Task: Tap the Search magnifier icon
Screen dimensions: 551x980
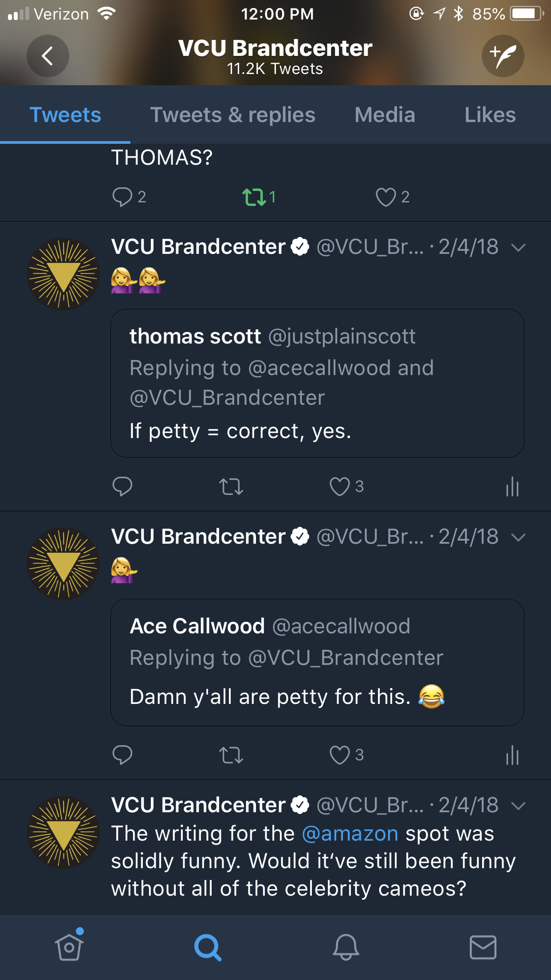Action: [x=207, y=947]
